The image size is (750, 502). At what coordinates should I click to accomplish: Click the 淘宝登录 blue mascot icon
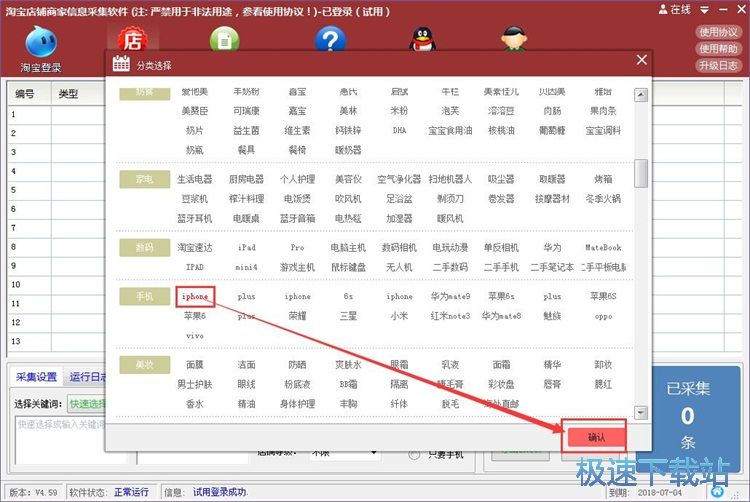tap(41, 42)
